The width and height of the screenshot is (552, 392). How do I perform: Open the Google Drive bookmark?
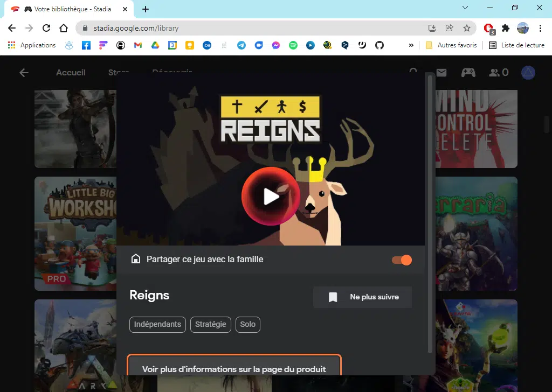[x=155, y=45]
